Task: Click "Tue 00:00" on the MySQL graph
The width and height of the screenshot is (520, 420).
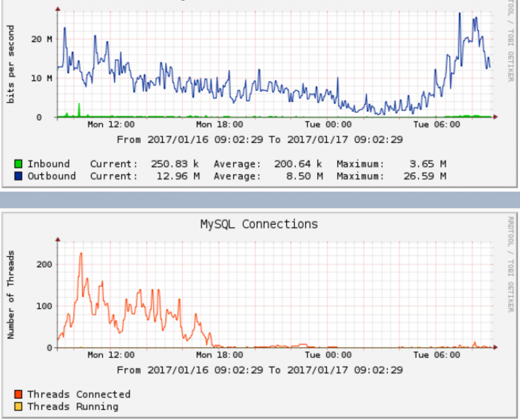Action: pos(328,355)
